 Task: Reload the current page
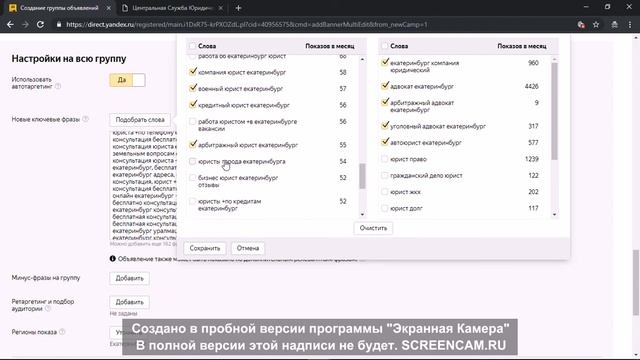click(40, 24)
